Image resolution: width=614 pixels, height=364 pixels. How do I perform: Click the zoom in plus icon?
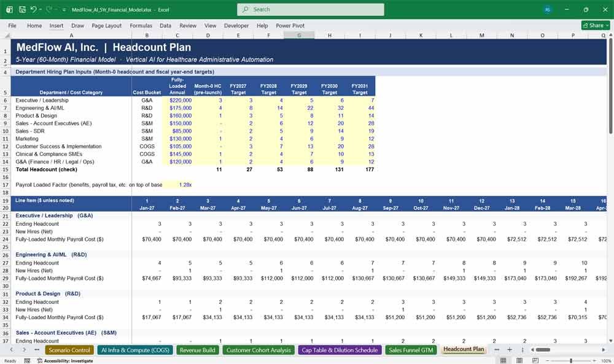596,360
